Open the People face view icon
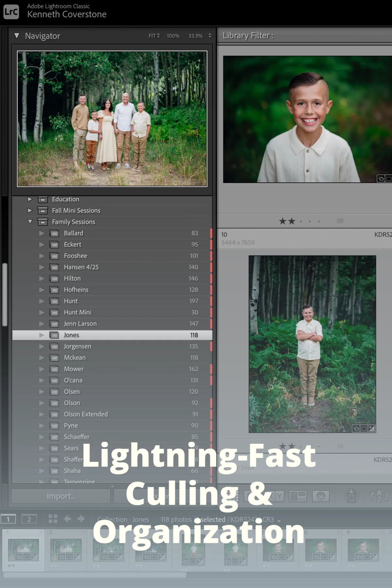 tap(320, 496)
